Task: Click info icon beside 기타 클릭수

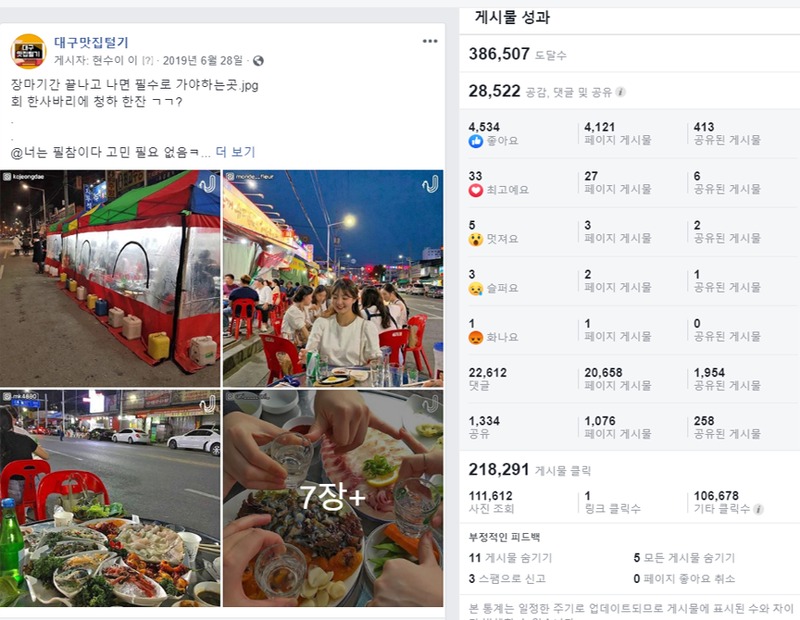Action: click(x=759, y=509)
